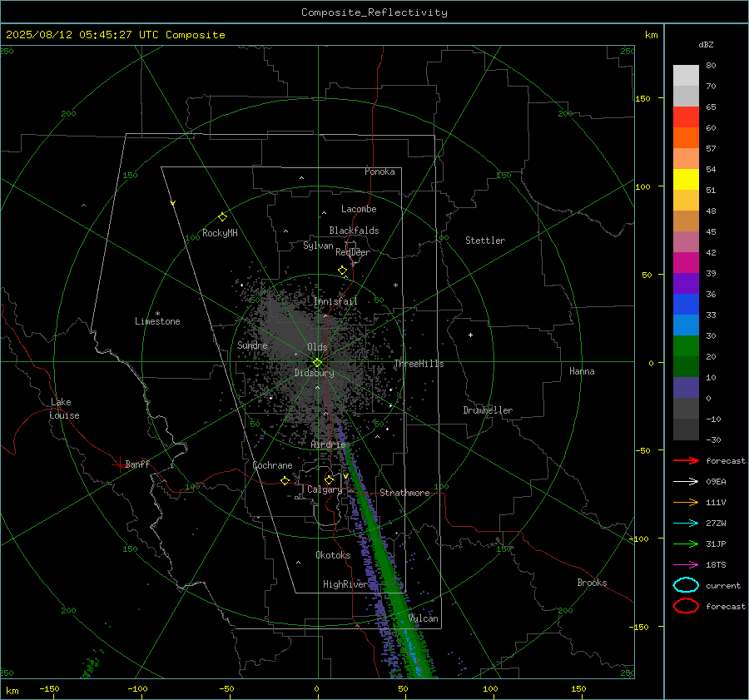Click the Limestone label
749x700 pixels.
(x=157, y=321)
